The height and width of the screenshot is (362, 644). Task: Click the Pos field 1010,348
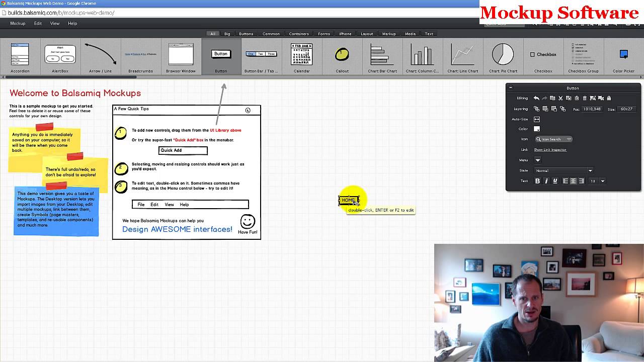coord(592,109)
